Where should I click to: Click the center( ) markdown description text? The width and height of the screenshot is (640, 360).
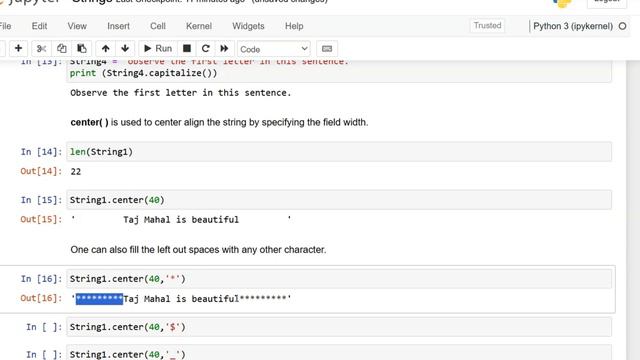[219, 122]
